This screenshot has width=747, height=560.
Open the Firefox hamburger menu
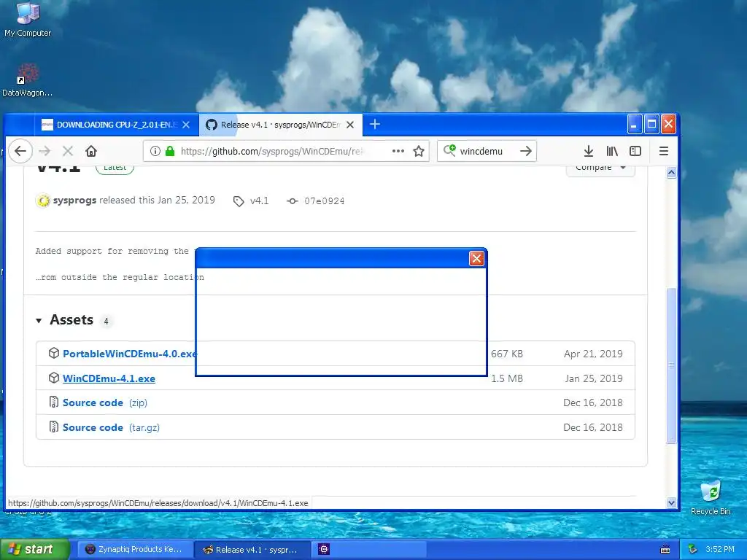pyautogui.click(x=664, y=152)
